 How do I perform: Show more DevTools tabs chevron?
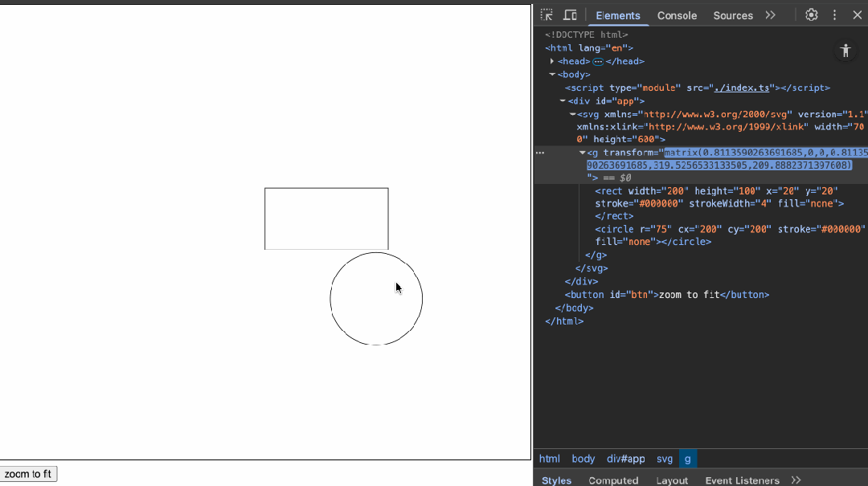point(771,15)
